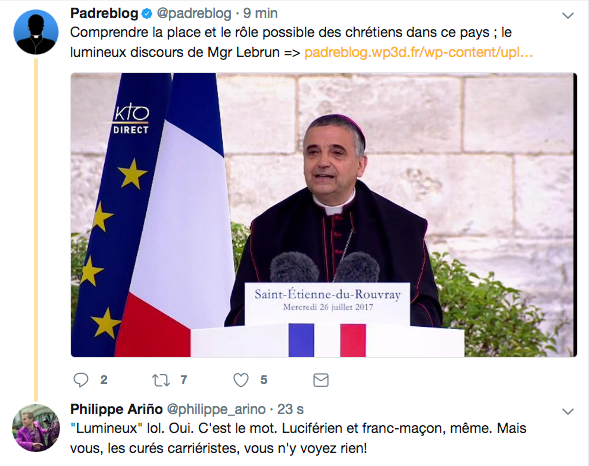
Task: Click the Philippe Ariño display name
Action: point(116,409)
